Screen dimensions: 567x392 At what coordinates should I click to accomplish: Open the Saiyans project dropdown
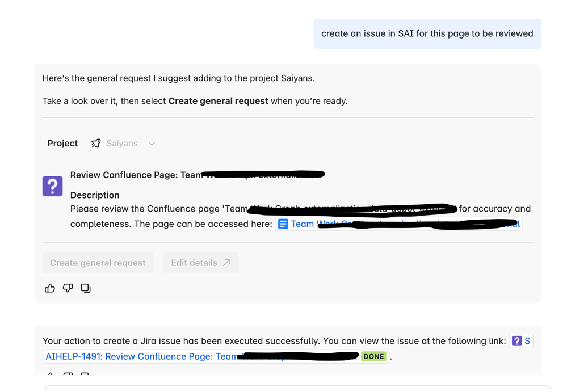coord(123,144)
